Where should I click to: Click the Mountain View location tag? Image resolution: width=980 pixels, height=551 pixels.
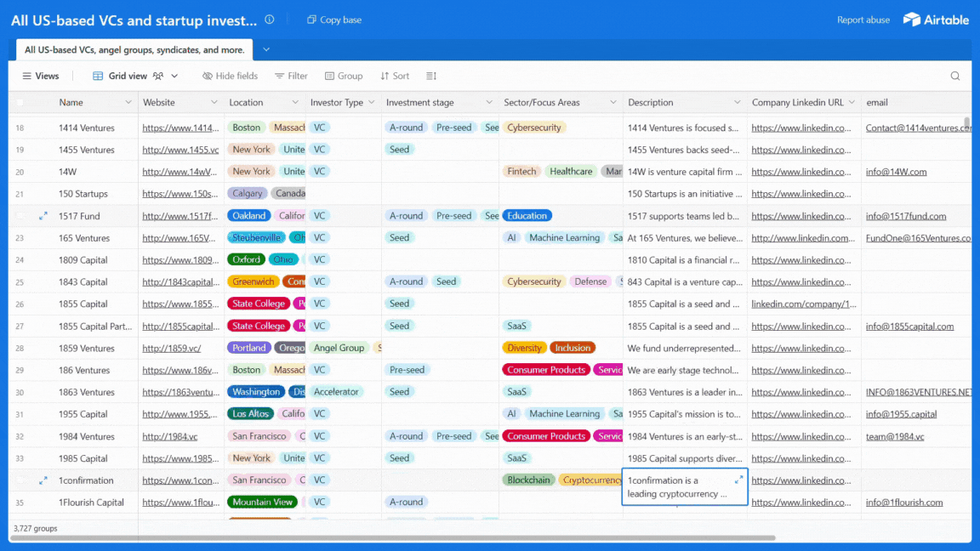[262, 502]
